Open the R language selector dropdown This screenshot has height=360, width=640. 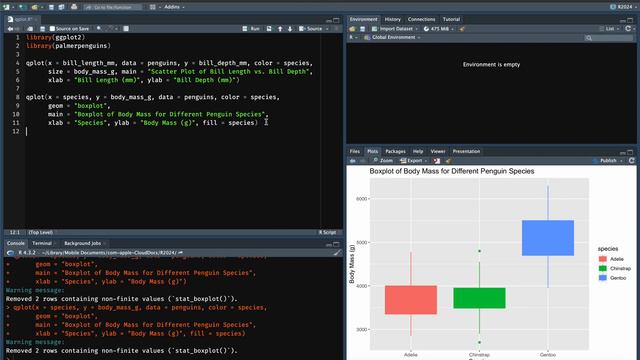coord(353,38)
